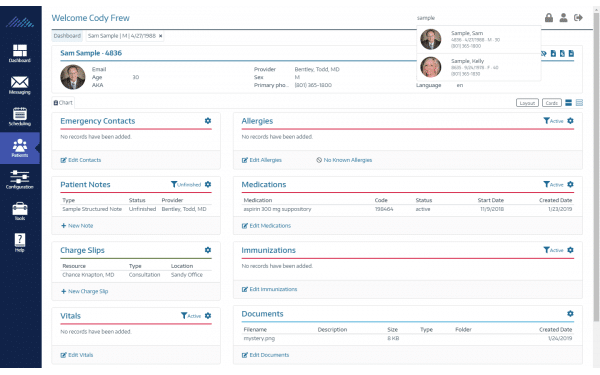
Task: Toggle the Active filter on Vitals
Action: coord(191,316)
